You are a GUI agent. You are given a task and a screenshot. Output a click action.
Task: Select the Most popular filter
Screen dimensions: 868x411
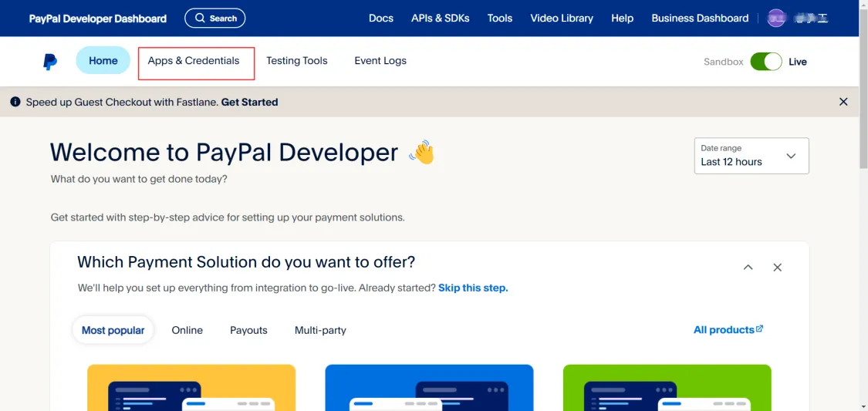click(x=113, y=330)
